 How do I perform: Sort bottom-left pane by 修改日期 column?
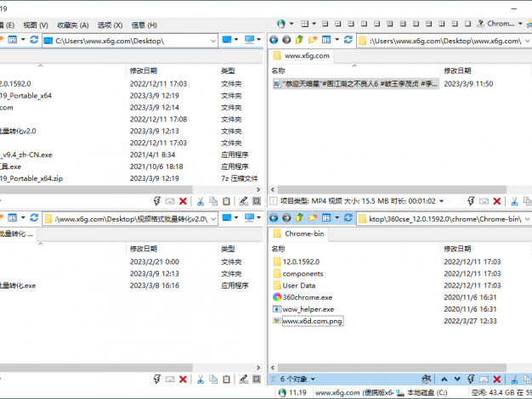pyautogui.click(x=143, y=249)
